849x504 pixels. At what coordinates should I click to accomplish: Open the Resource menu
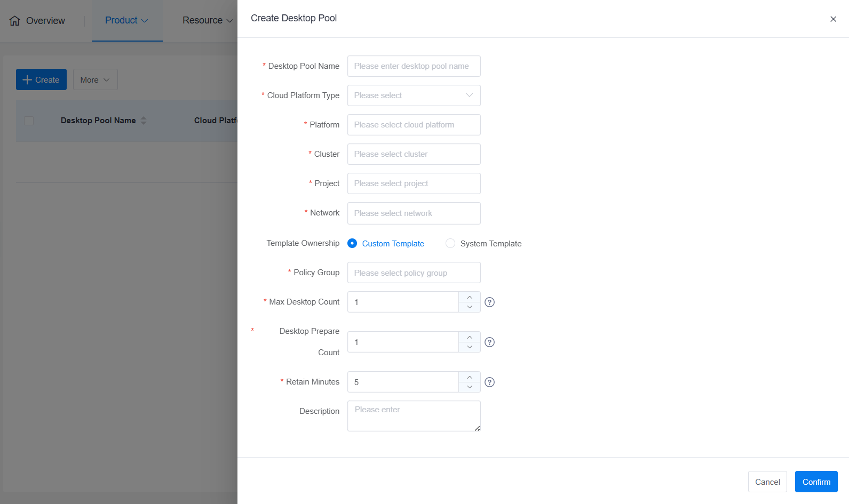208,20
